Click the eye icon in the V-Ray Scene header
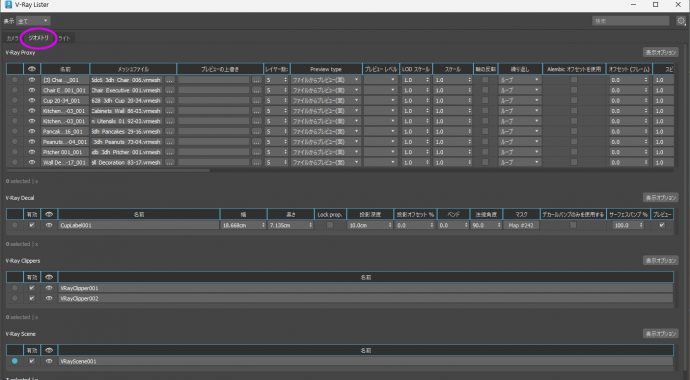 point(49,351)
